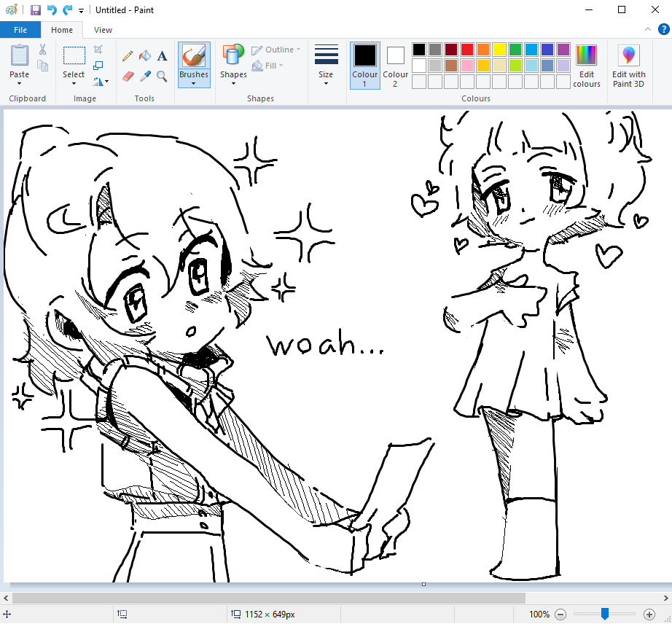The height and width of the screenshot is (624, 672).
Task: Select the Text tool
Action: [162, 55]
